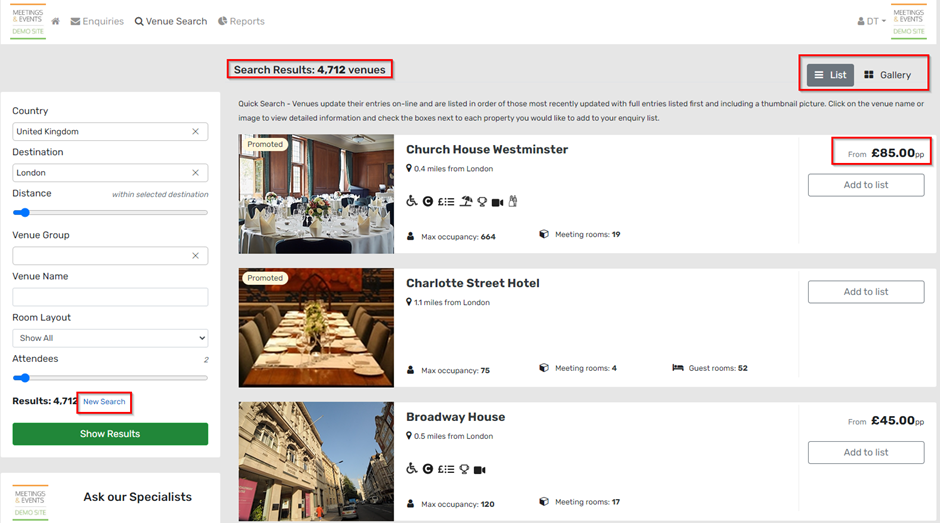Open Charlotte Street Hotel venue title
The image size is (940, 523).
click(472, 283)
